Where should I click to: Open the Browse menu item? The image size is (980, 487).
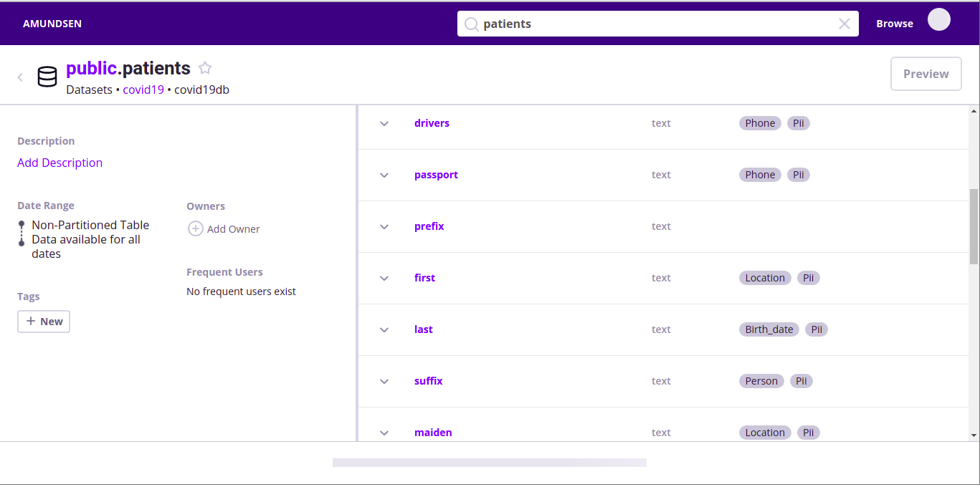click(x=894, y=24)
